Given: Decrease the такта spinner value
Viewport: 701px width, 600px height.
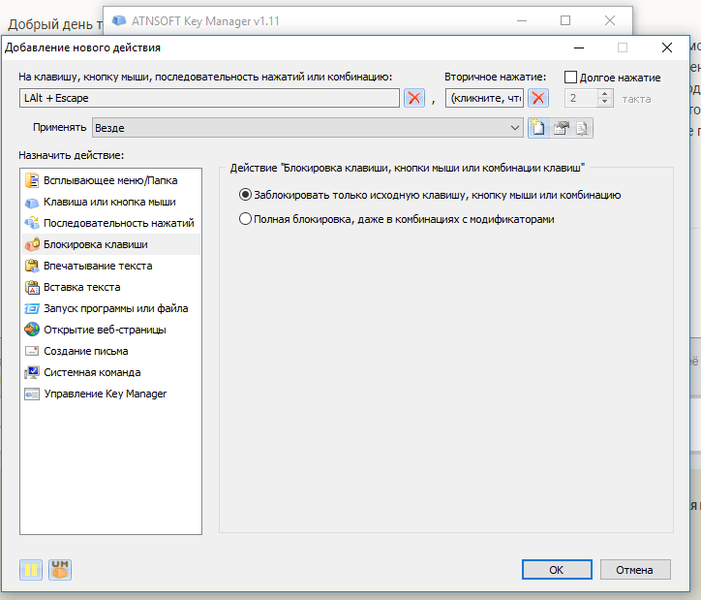Looking at the screenshot, I should 604,102.
